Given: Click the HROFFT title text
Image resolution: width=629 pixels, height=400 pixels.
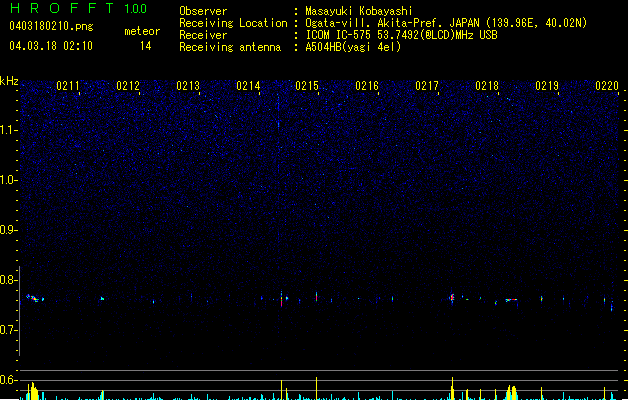Looking at the screenshot, I should coord(62,8).
